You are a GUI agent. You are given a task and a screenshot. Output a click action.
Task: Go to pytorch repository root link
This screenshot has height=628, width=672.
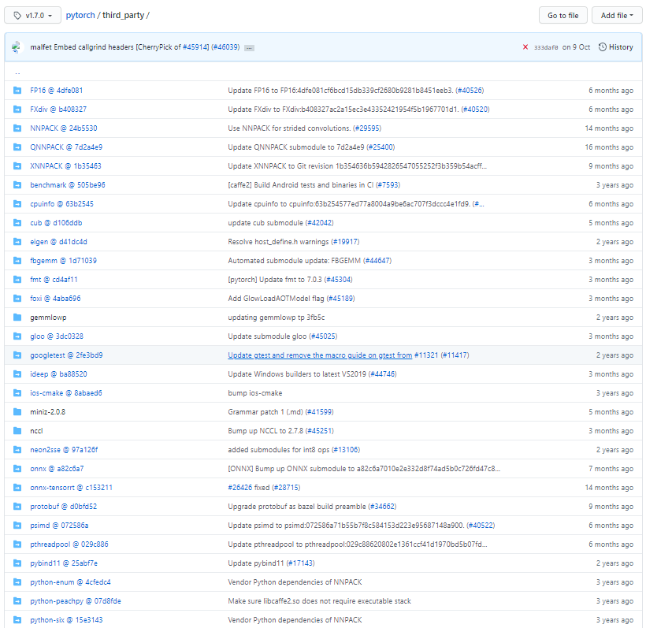(x=80, y=15)
